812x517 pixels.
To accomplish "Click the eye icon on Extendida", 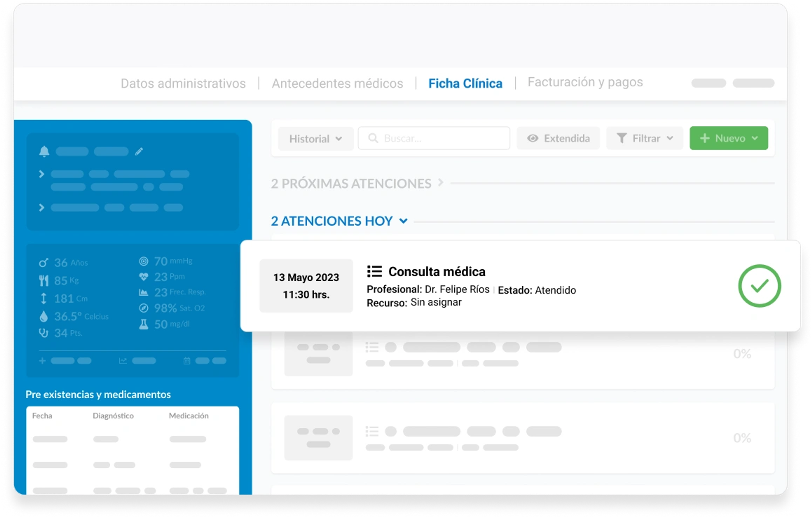I will [x=533, y=138].
